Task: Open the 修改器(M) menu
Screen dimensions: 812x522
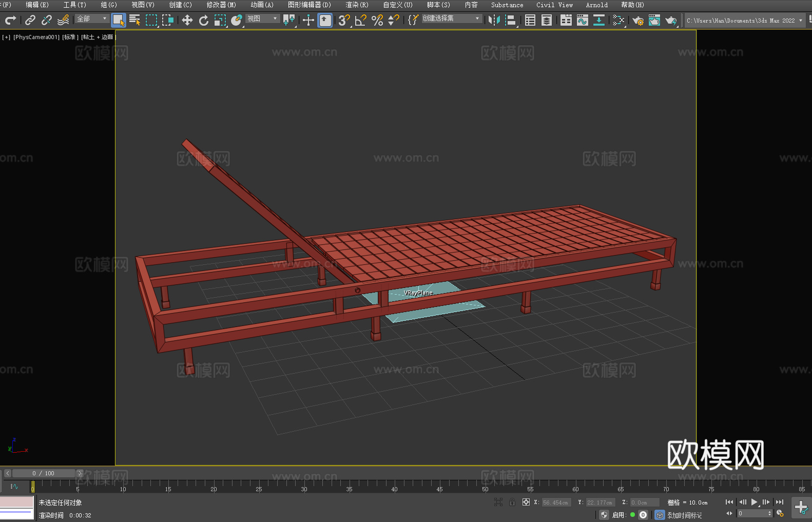Action: pos(221,5)
